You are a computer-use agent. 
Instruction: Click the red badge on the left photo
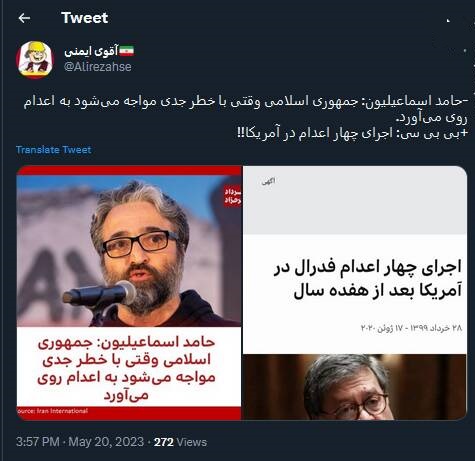pos(233,196)
